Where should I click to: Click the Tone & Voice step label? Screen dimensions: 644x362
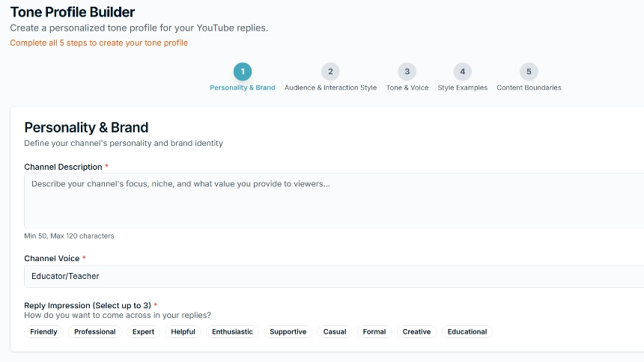click(x=407, y=88)
